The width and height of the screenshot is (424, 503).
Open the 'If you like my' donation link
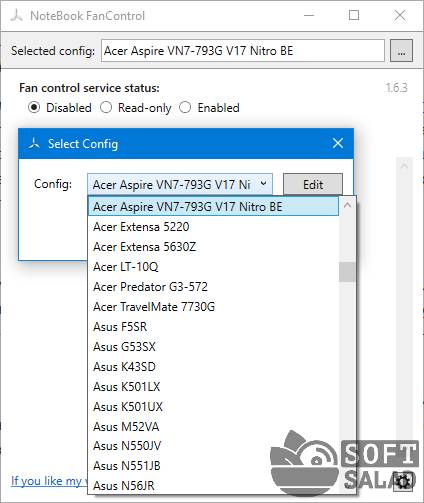pos(49,481)
